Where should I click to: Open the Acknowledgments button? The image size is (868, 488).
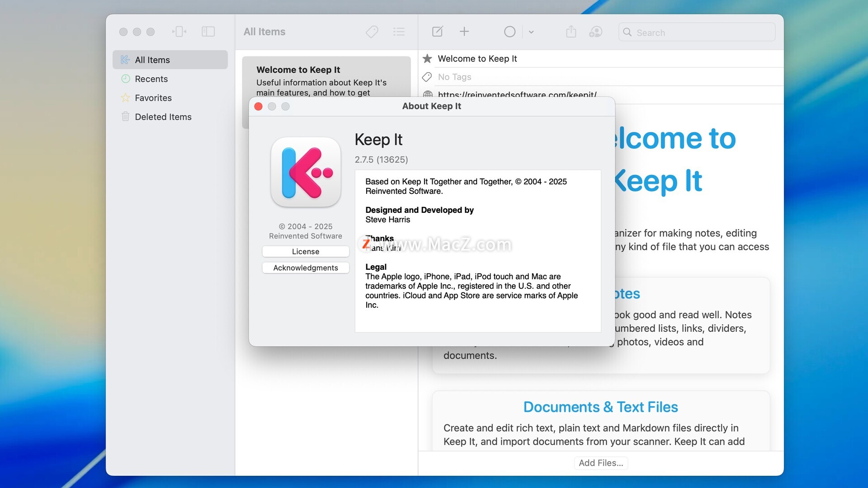point(306,268)
